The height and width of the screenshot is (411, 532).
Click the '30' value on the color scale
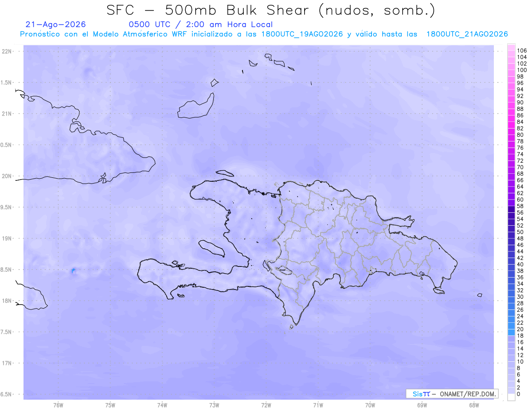(520, 297)
